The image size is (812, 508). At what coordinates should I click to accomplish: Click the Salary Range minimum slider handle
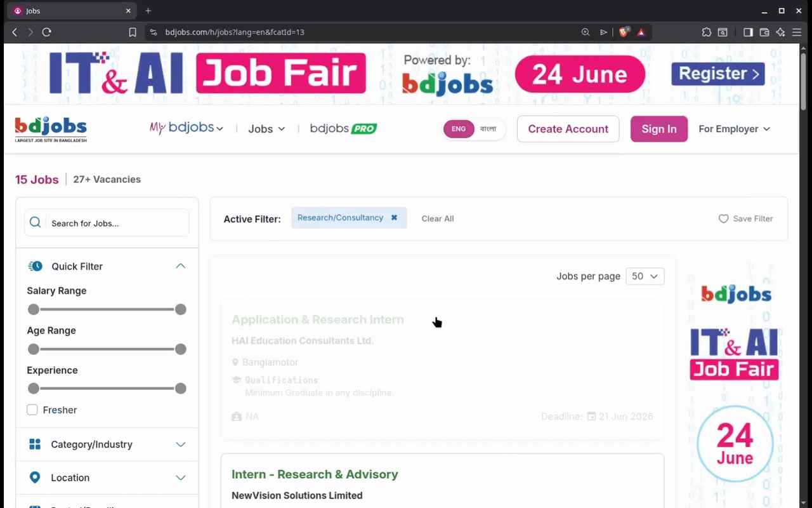pos(34,309)
